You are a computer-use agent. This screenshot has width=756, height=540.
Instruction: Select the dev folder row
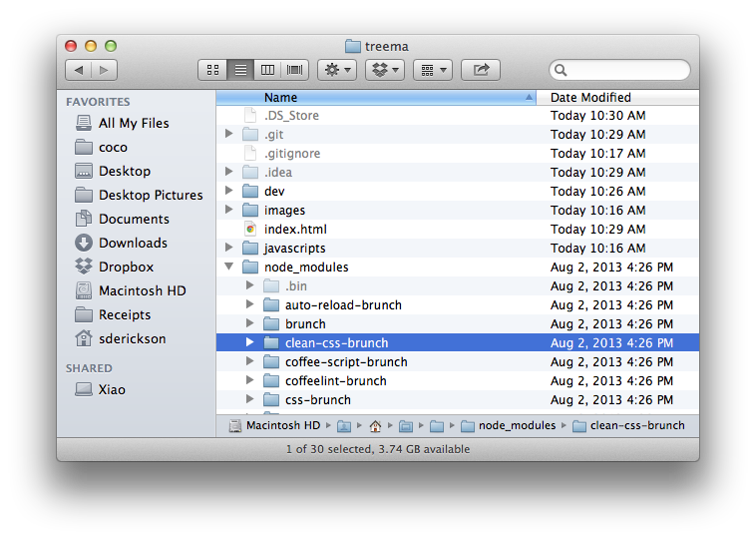(458, 191)
